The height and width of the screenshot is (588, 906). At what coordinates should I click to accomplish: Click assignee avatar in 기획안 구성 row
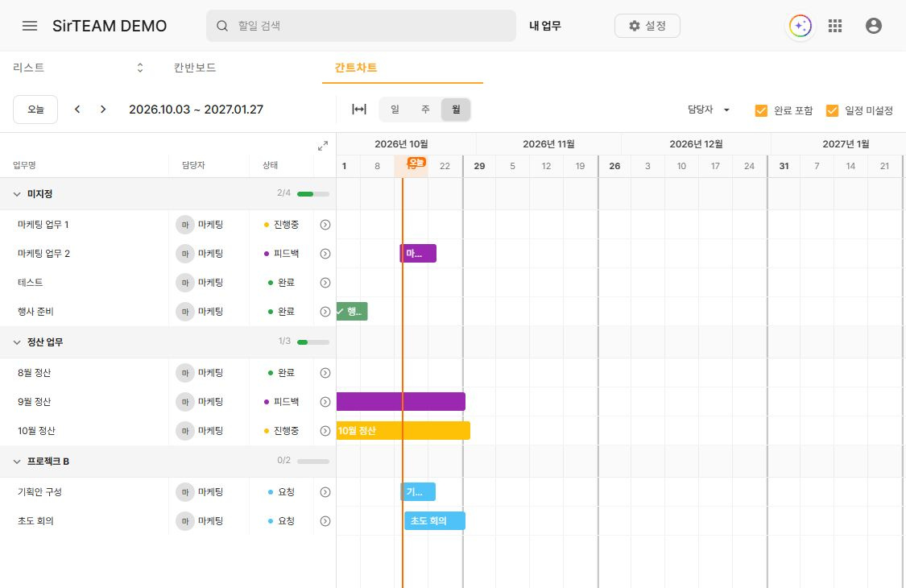tap(185, 492)
